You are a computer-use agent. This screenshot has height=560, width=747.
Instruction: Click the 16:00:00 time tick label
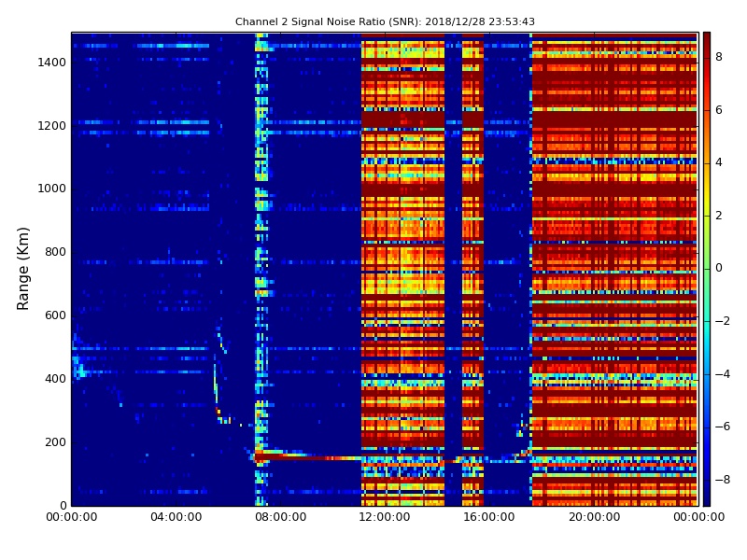pyautogui.click(x=489, y=517)
